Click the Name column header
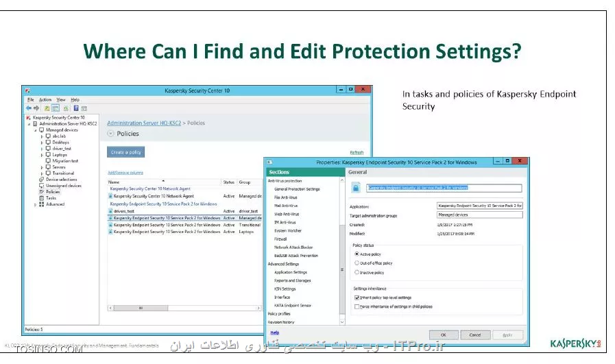 click(165, 182)
